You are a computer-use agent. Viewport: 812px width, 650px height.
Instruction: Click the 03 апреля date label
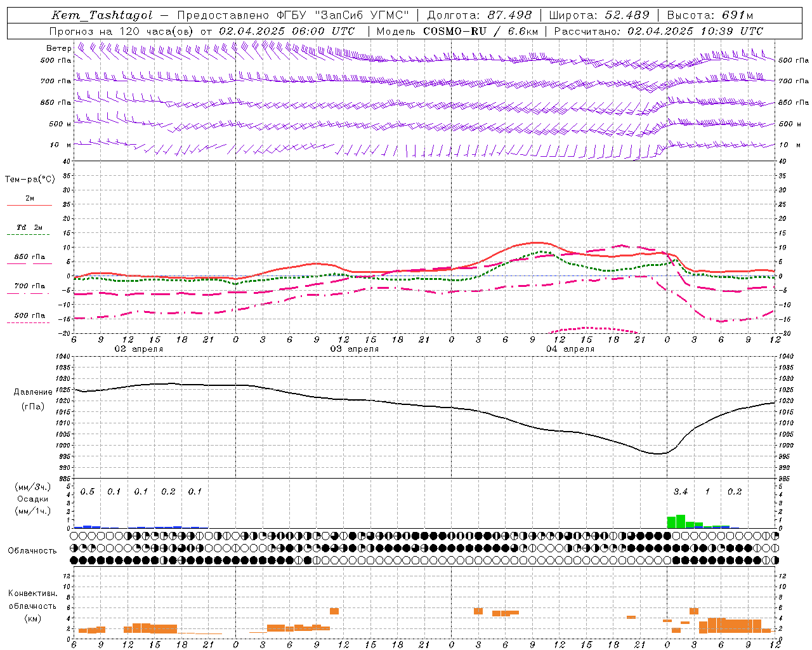[x=354, y=349]
